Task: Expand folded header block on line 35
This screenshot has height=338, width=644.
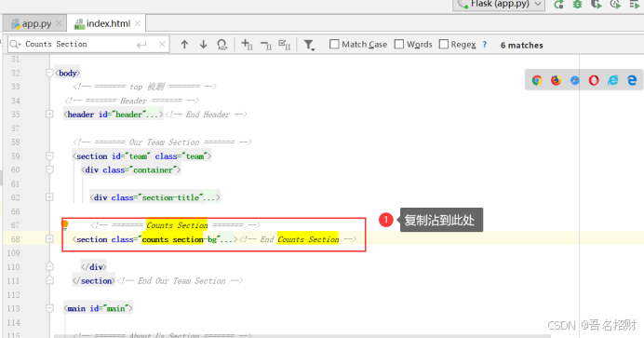Action: click(x=49, y=114)
